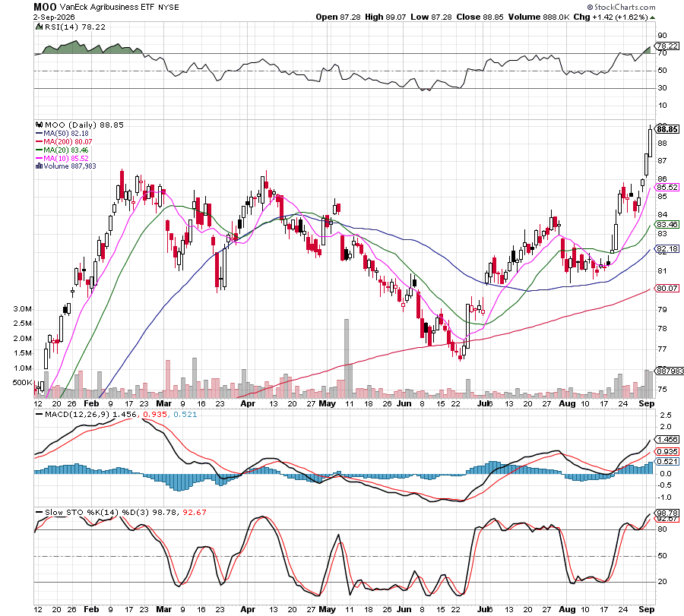
Task: Click the 88.85 last price tag on right axis
Action: pos(667,129)
